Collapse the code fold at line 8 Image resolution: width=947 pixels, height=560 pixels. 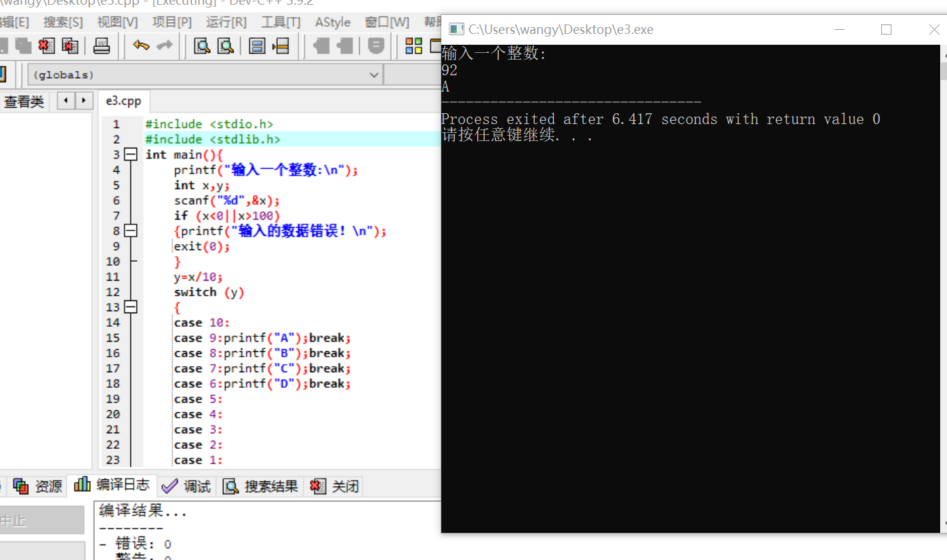131,231
